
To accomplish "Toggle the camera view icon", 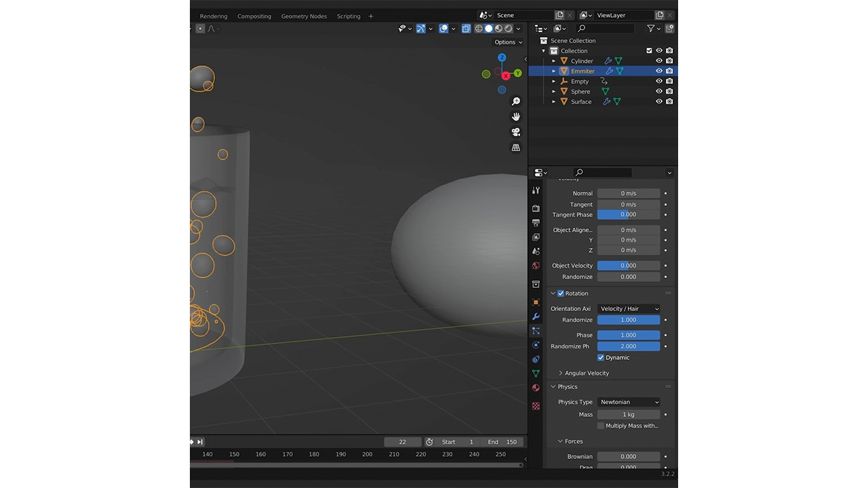I will point(515,132).
